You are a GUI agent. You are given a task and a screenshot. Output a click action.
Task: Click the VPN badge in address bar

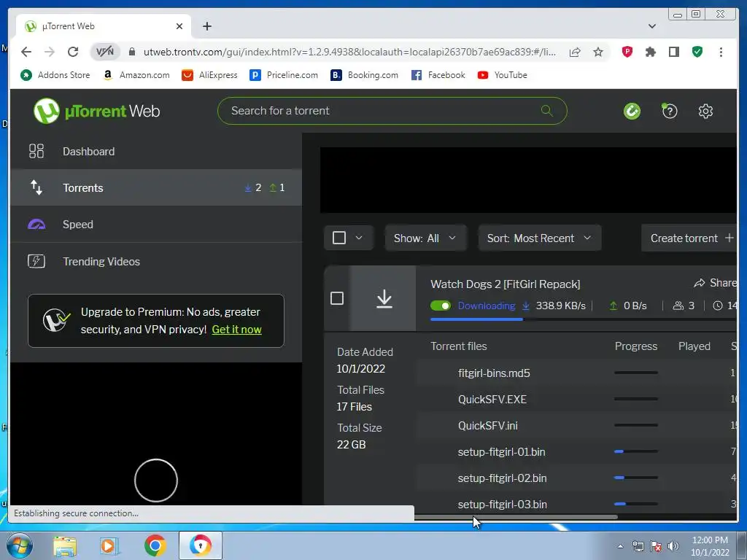(105, 52)
